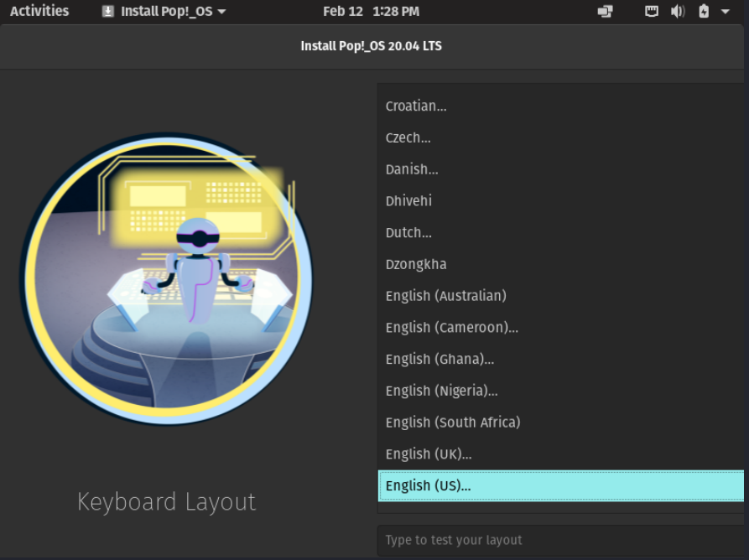Image resolution: width=749 pixels, height=560 pixels.
Task: Click the volume speaker icon
Action: [x=678, y=11]
